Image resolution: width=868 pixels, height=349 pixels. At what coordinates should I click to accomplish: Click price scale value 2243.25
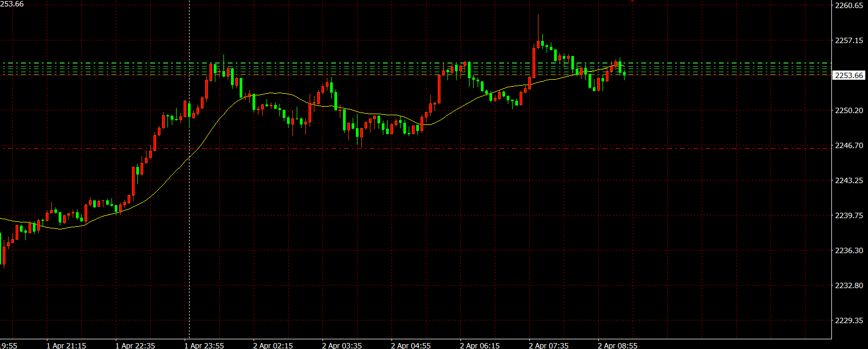849,180
